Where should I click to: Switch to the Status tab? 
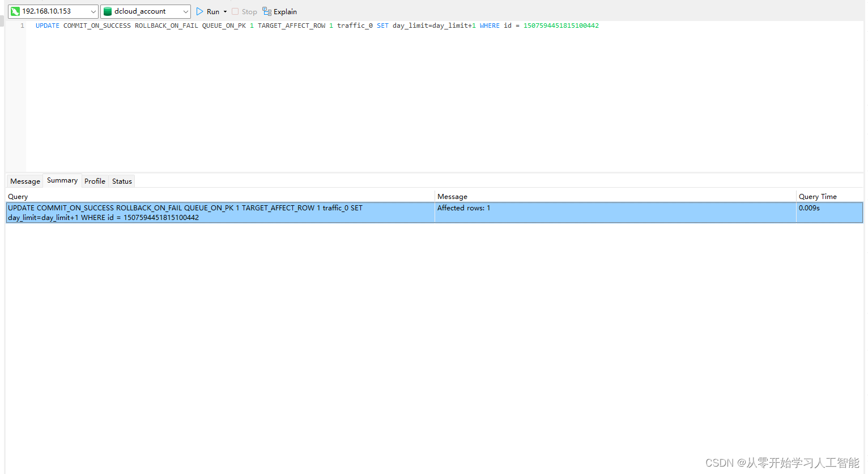pos(122,181)
